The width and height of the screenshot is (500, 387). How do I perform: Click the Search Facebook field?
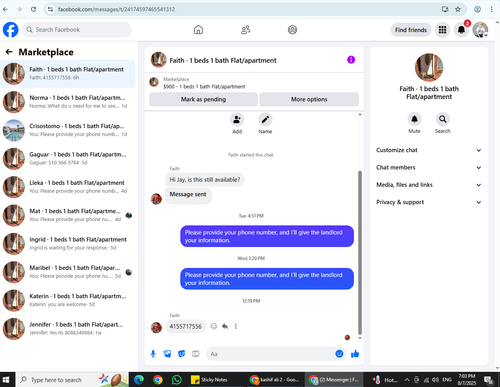tap(77, 30)
